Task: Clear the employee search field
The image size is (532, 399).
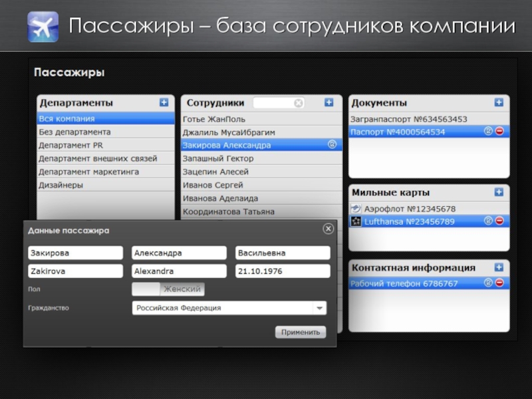Action: (x=298, y=103)
